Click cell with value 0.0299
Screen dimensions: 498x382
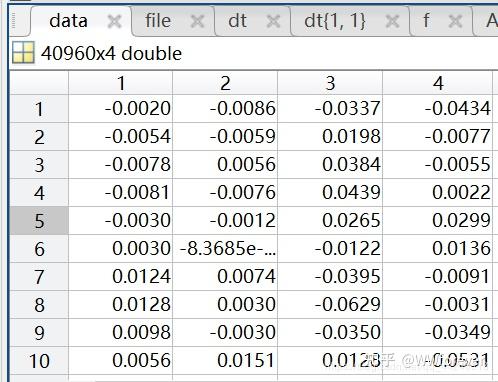pos(438,221)
